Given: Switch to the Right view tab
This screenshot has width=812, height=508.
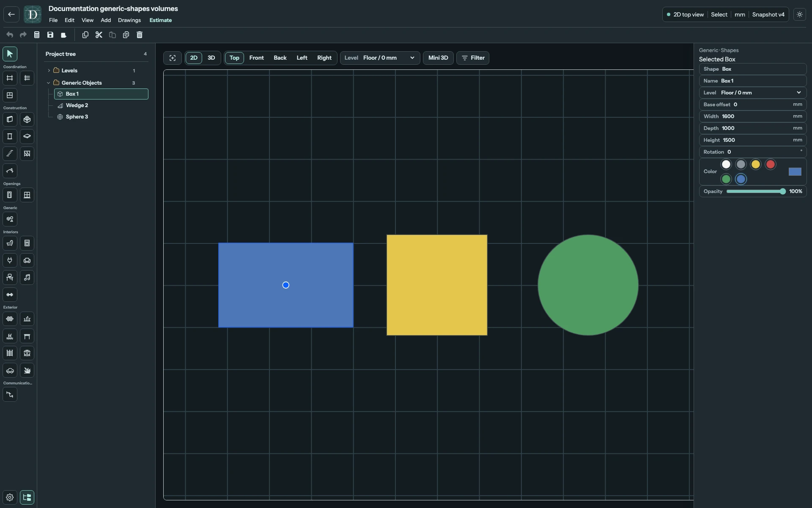Looking at the screenshot, I should tap(324, 58).
